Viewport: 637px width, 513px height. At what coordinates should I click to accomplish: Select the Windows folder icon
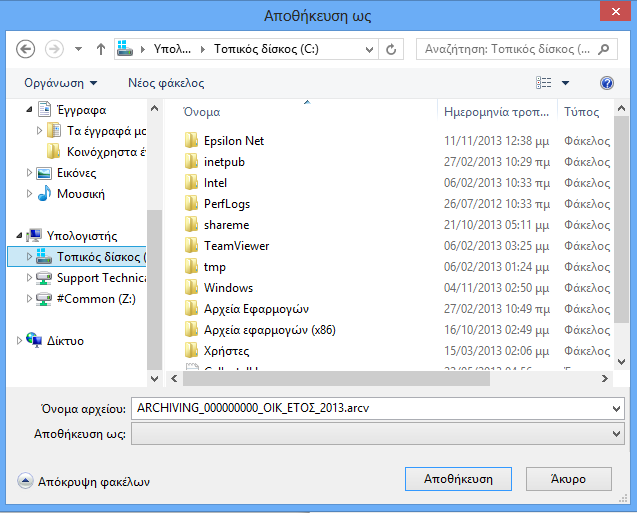191,288
